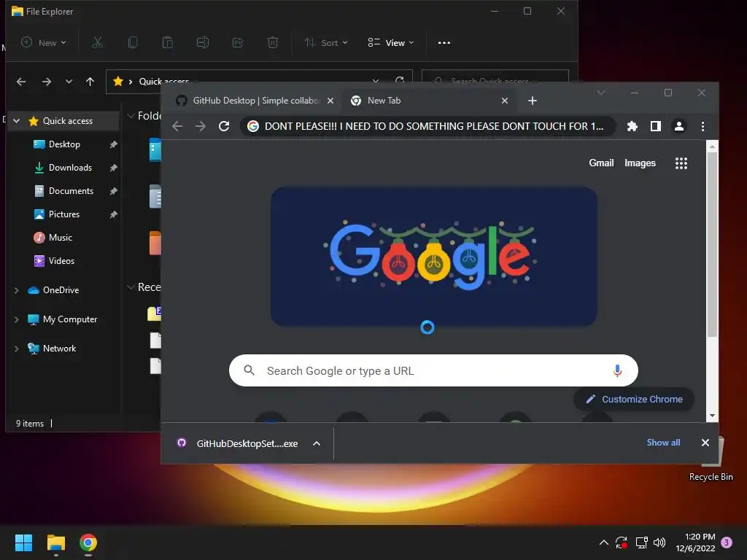The image size is (747, 560).
Task: Open download item options chevron for GitHubDesktopSetup
Action: pyautogui.click(x=317, y=443)
